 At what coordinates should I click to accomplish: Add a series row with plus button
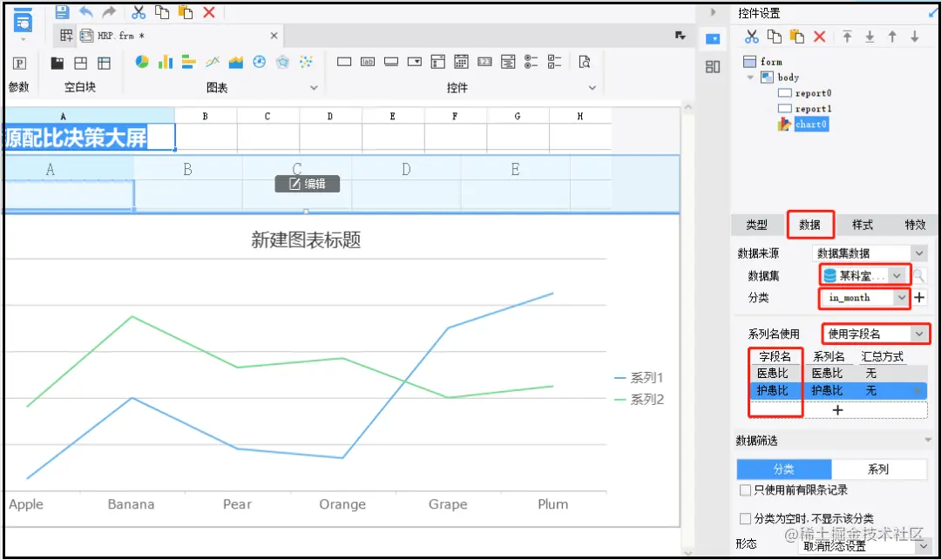point(838,410)
